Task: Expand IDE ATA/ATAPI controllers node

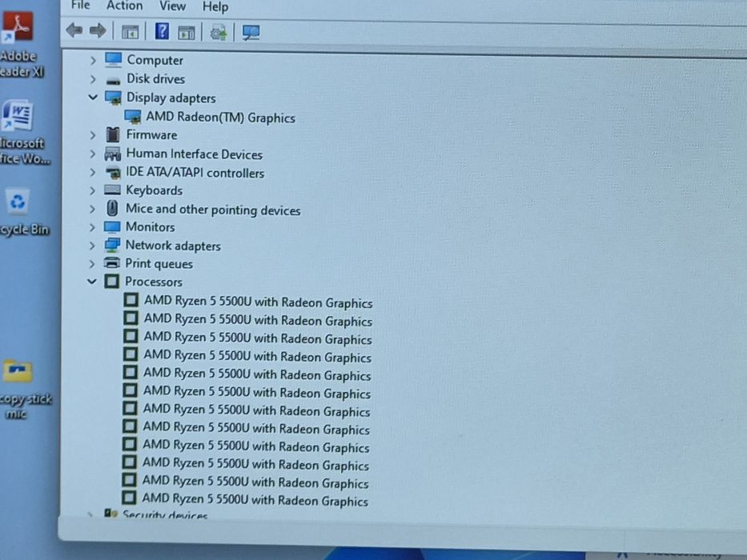Action: (92, 172)
